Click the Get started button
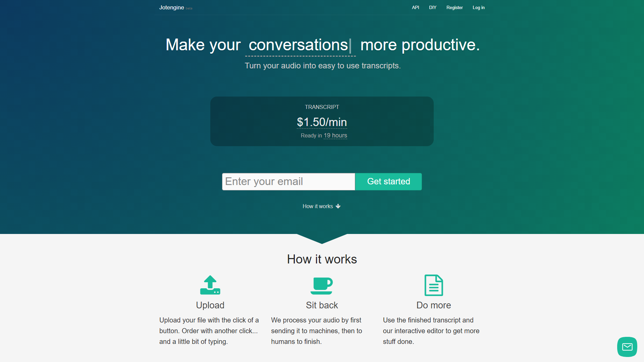This screenshot has height=362, width=644. point(389,181)
